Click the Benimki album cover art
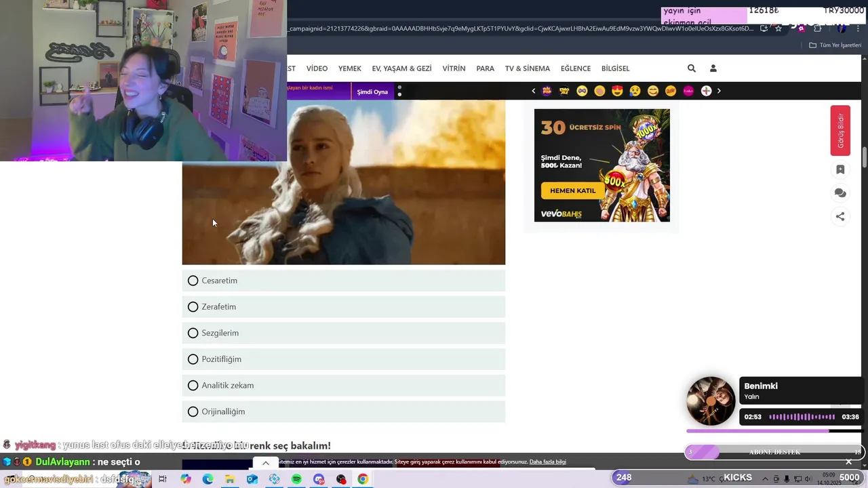868x488 pixels. tap(711, 401)
